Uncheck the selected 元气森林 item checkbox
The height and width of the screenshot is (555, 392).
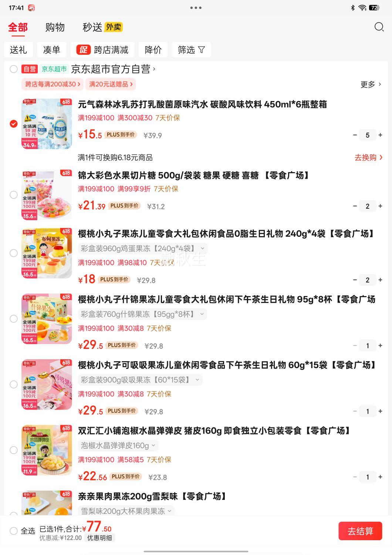(x=14, y=124)
